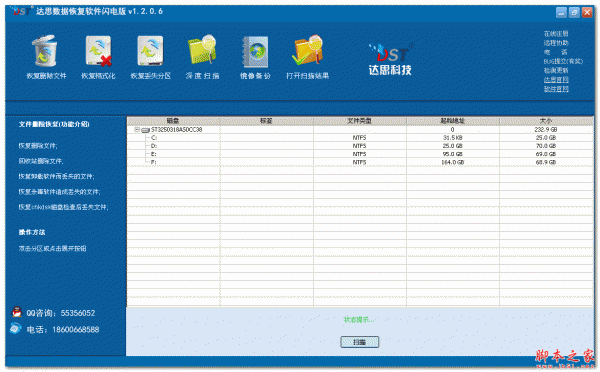Click the QQ咨询: 55356052 contact text
Image resolution: width=600 pixels, height=372 pixels.
point(60,313)
